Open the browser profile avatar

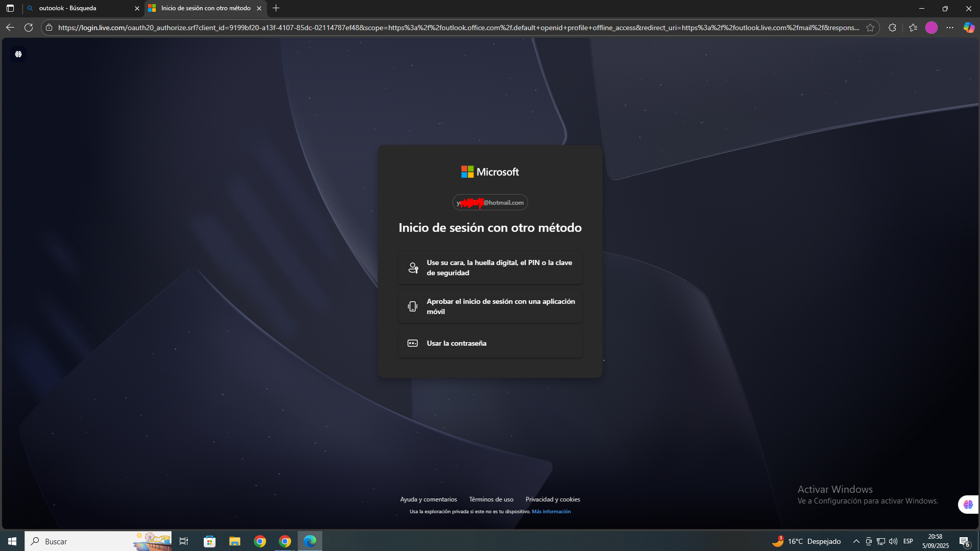(x=931, y=28)
